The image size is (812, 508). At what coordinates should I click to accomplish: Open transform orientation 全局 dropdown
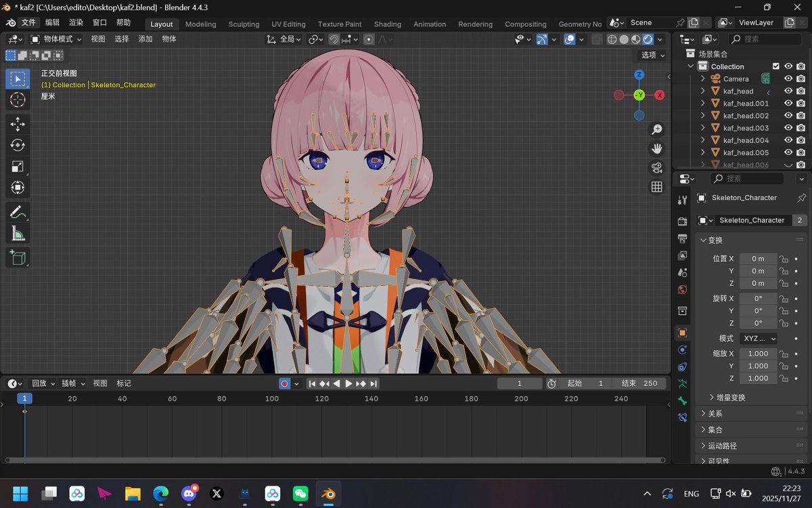[284, 39]
